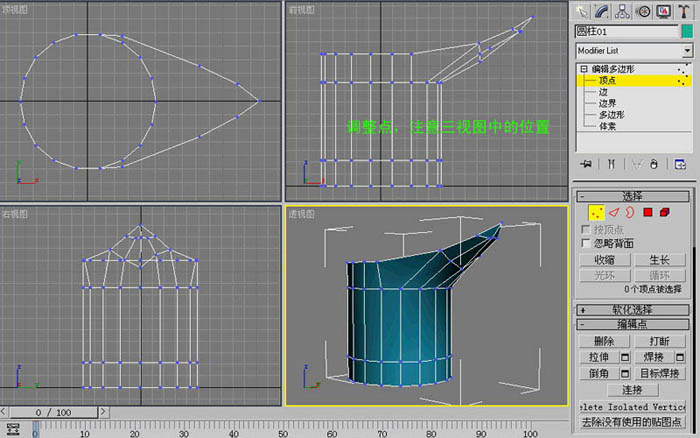Select Border sub-object loop icon
The image size is (700, 438).
[630, 213]
